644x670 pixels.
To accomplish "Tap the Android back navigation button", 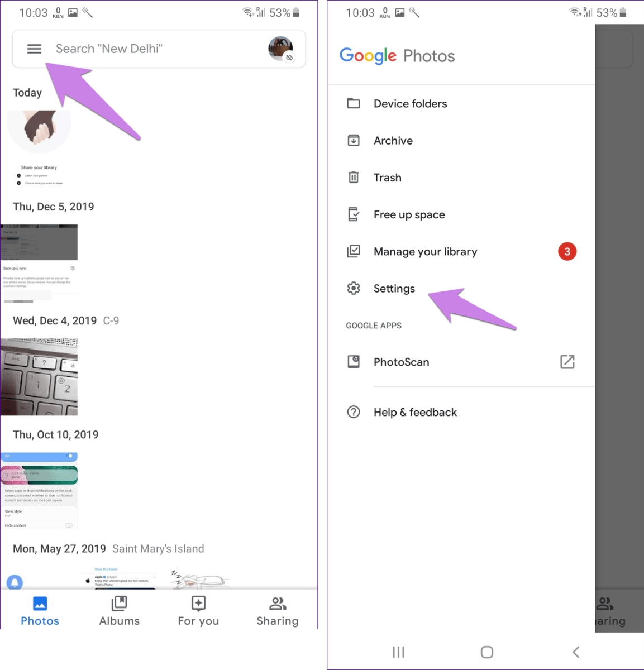I will click(576, 652).
